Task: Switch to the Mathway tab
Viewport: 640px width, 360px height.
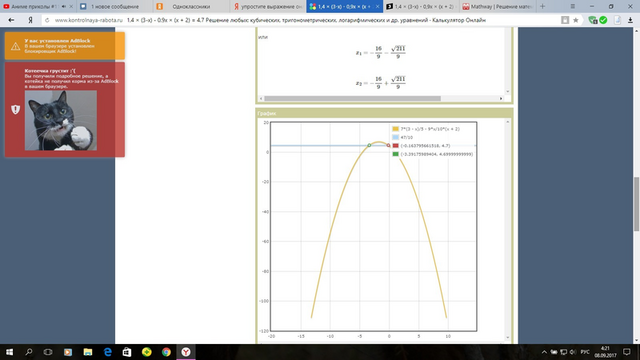Action: click(498, 7)
